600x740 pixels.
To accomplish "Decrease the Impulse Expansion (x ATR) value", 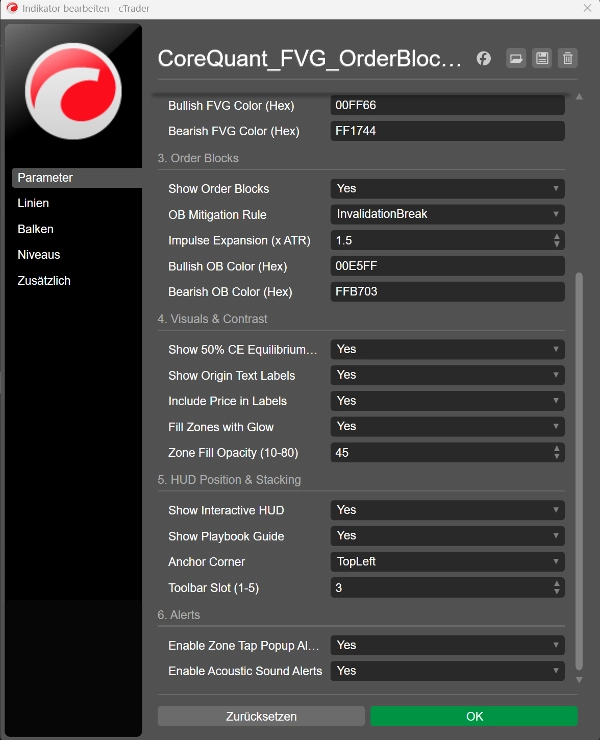I will [x=557, y=244].
